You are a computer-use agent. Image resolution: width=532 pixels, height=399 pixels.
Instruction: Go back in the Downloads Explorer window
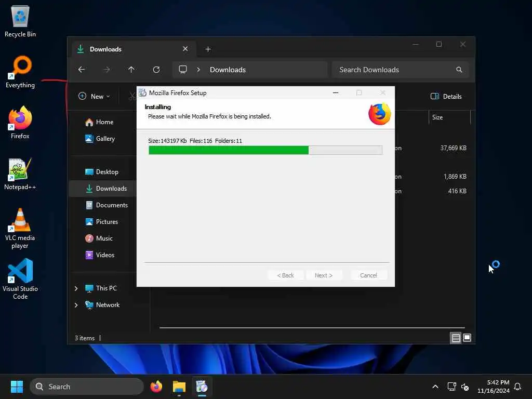click(x=82, y=70)
